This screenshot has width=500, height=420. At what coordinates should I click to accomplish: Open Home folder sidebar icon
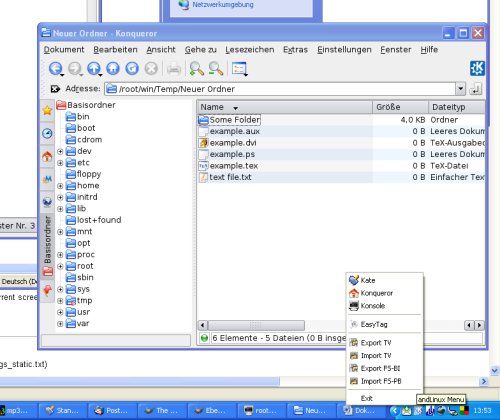click(x=47, y=156)
